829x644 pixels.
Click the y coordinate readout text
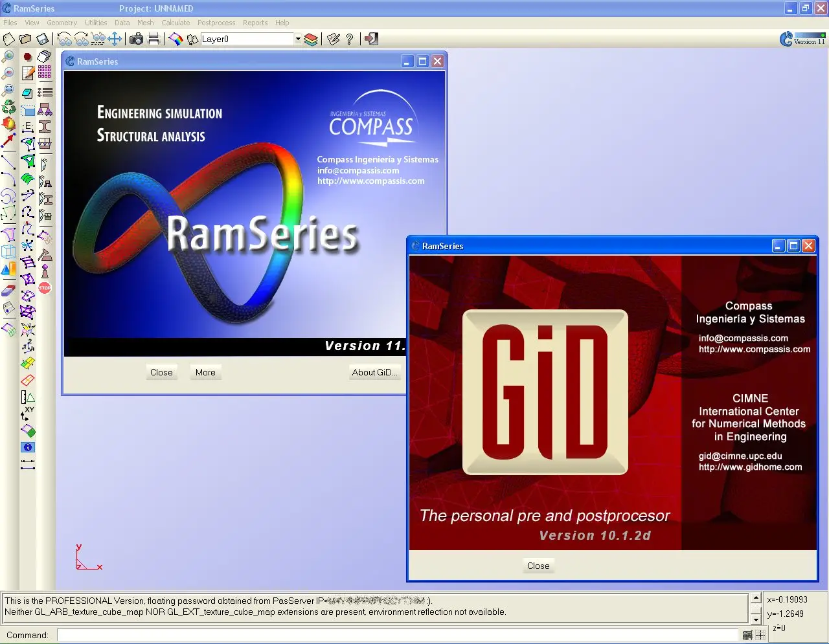point(785,614)
